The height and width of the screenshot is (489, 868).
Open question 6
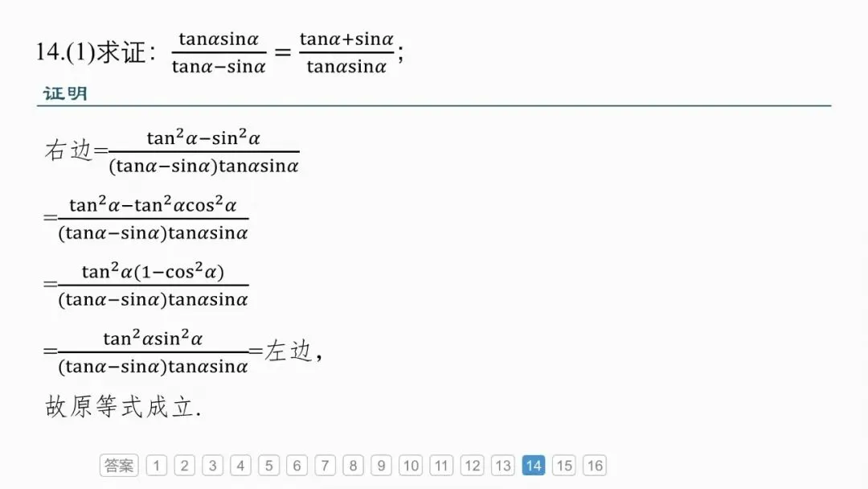pos(297,465)
